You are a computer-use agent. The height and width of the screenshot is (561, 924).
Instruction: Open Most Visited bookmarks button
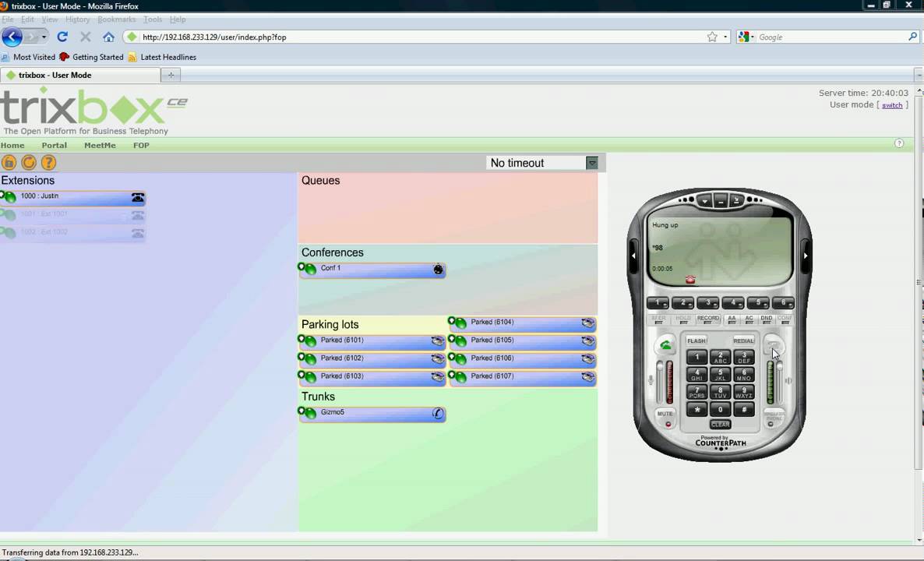pos(28,57)
